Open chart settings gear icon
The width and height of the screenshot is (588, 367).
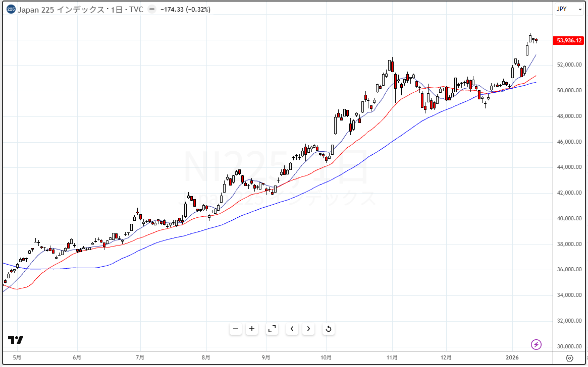click(570, 358)
